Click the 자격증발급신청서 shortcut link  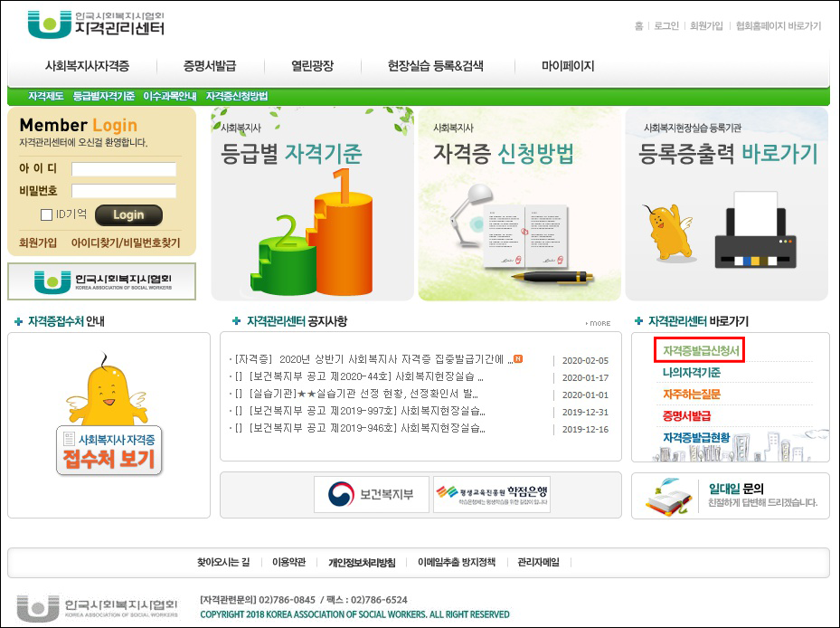[700, 350]
